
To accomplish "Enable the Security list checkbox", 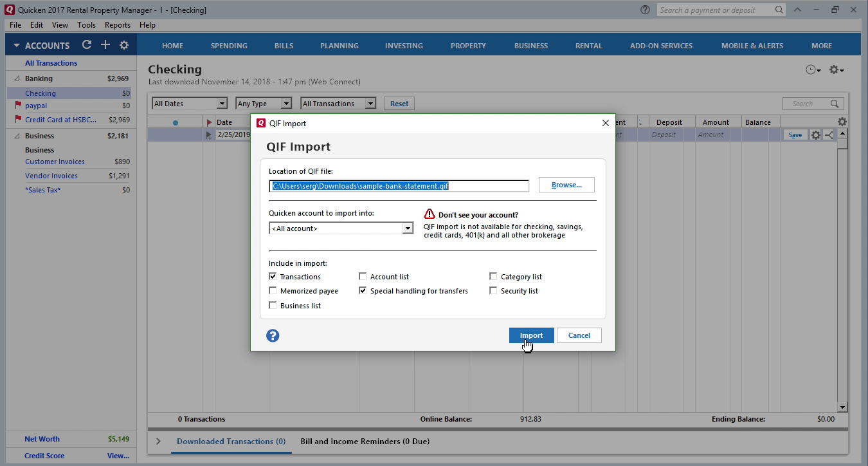I will 493,291.
